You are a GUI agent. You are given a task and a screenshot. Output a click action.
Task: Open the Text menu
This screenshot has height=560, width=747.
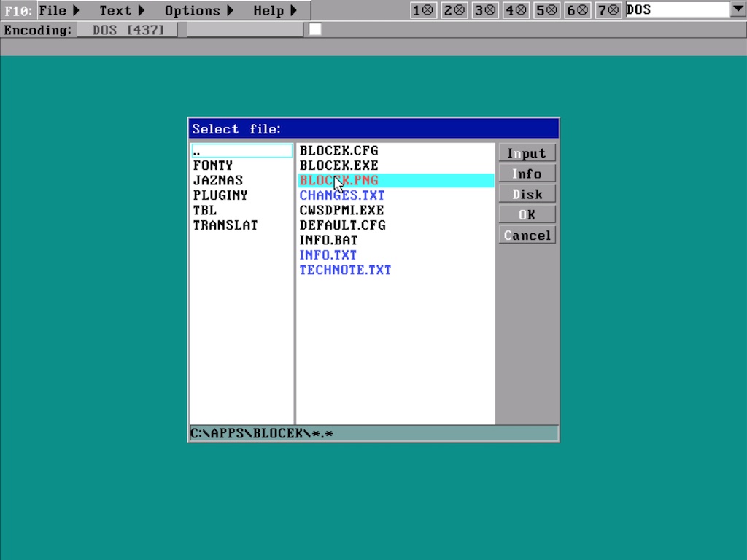(122, 10)
